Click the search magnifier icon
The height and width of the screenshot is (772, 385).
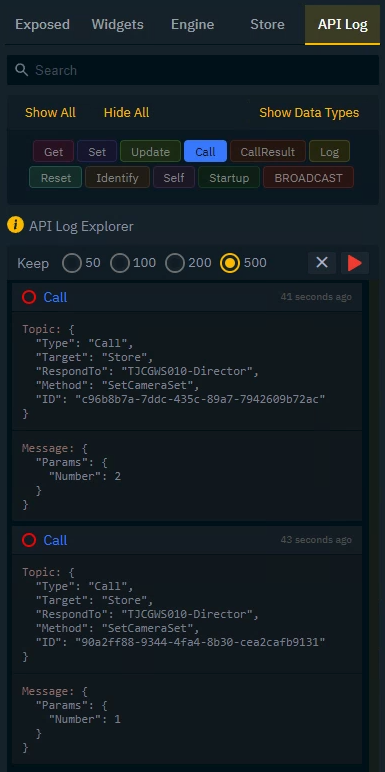(22, 70)
